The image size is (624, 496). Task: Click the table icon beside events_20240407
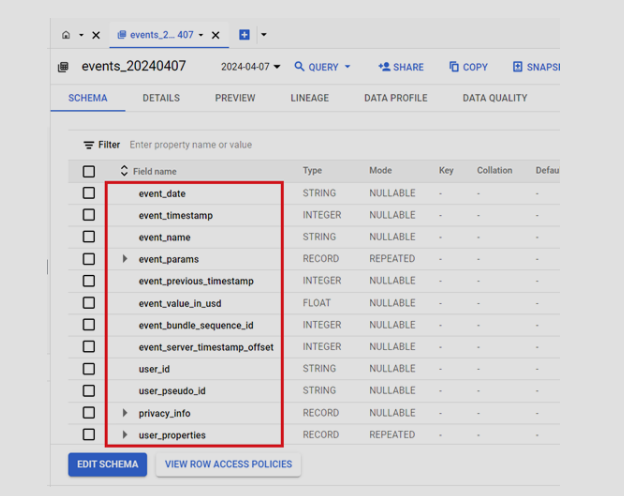point(63,67)
